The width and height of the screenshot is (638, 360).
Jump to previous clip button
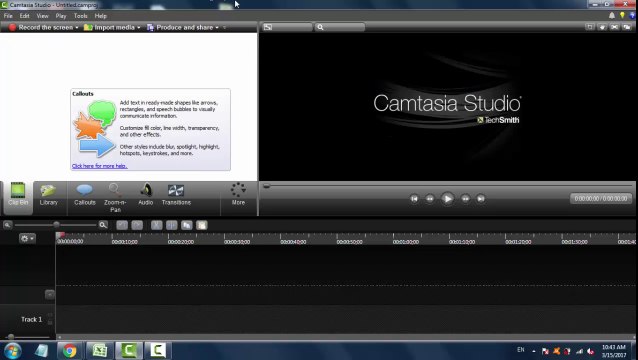coord(414,199)
